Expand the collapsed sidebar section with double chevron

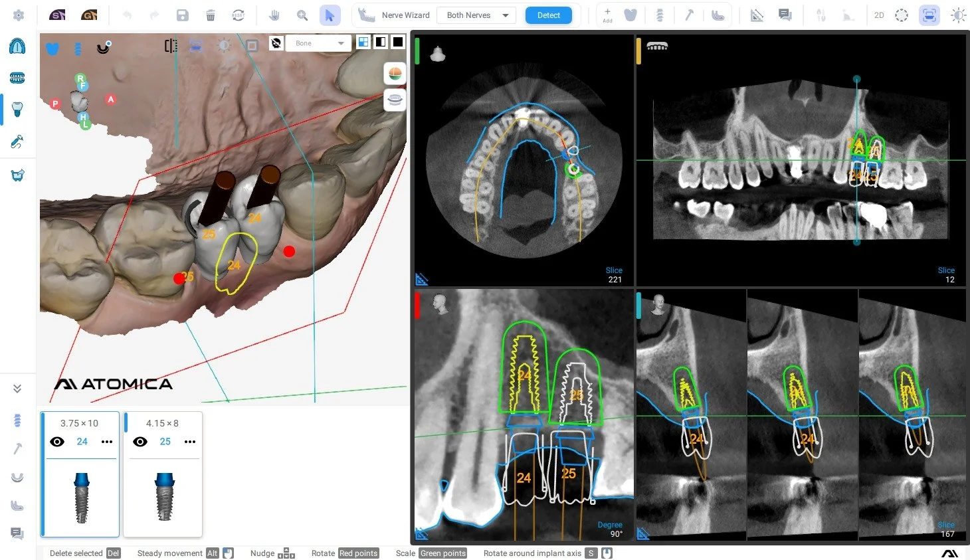tap(17, 388)
